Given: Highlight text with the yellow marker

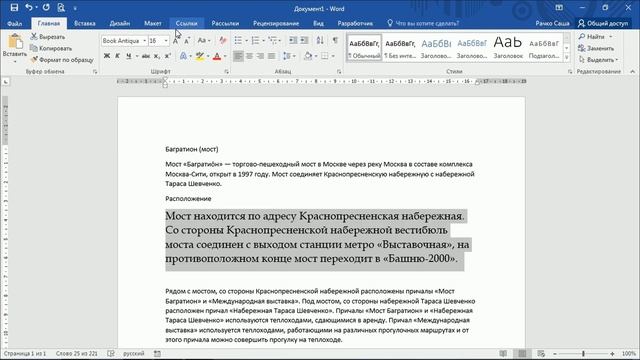Looking at the screenshot, I should 200,56.
